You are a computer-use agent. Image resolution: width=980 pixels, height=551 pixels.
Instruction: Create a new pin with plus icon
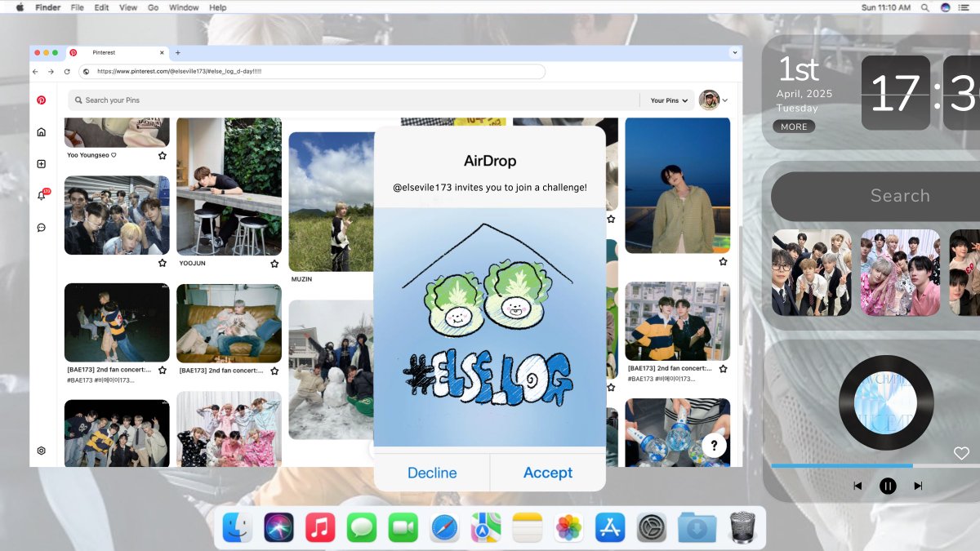(x=41, y=163)
